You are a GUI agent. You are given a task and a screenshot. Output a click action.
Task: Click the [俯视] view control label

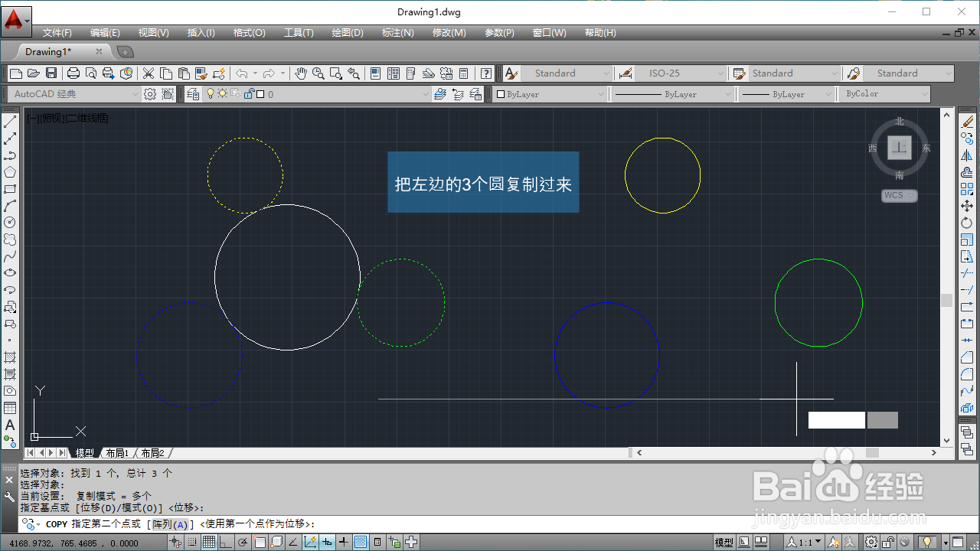(52, 119)
